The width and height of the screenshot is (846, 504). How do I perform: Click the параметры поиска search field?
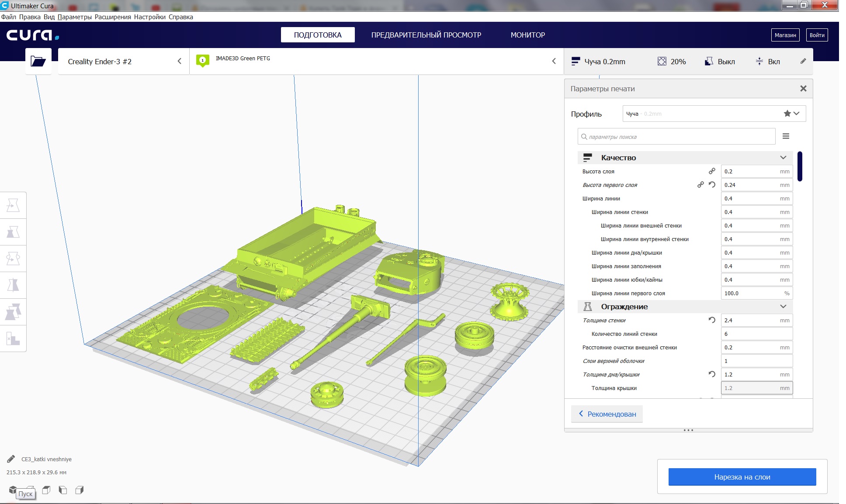coord(676,137)
